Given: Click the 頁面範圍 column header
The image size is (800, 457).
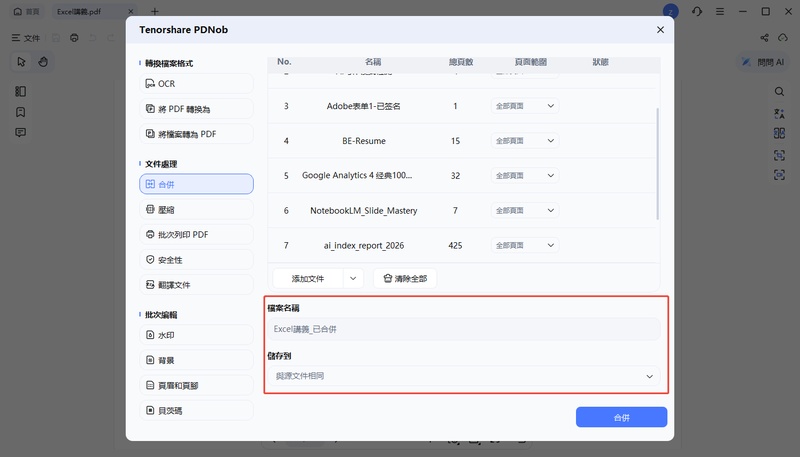Looking at the screenshot, I should 531,62.
